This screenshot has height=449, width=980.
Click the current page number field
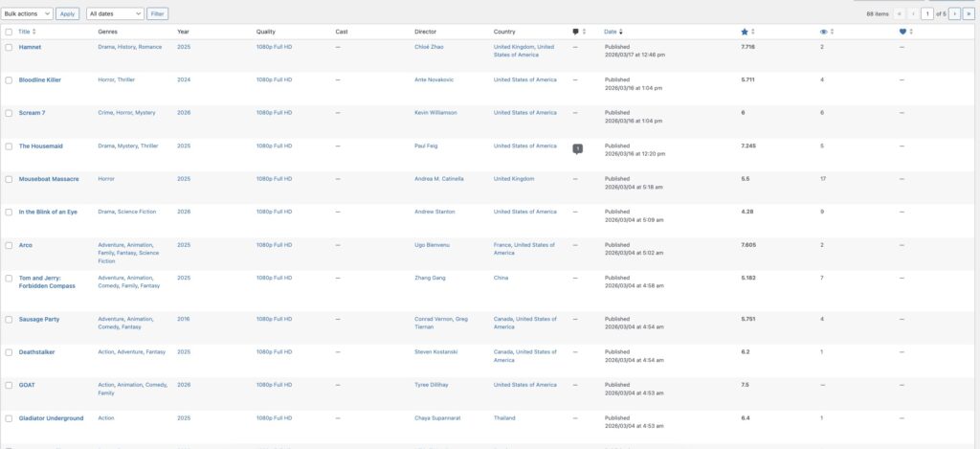927,13
